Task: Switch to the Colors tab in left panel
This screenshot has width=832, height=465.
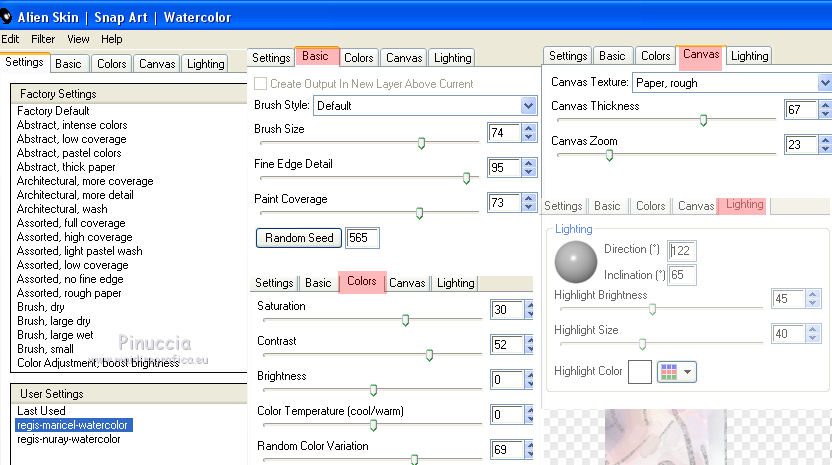Action: point(111,64)
